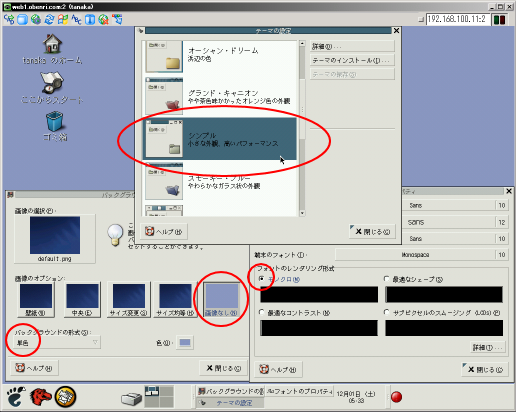Click Help button in the theme settings window
This screenshot has width=516, height=412.
tap(164, 231)
